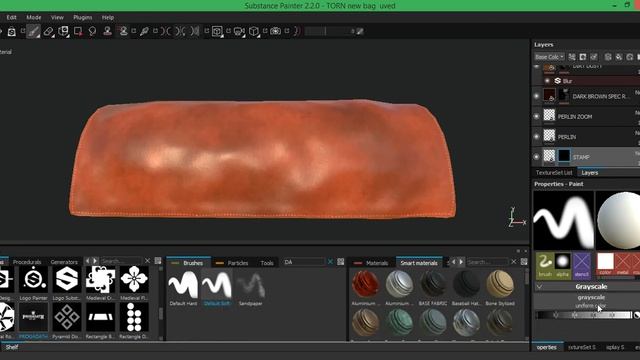Image resolution: width=640 pixels, height=360 pixels.
Task: Select the Smudge tool
Action: [93, 31]
